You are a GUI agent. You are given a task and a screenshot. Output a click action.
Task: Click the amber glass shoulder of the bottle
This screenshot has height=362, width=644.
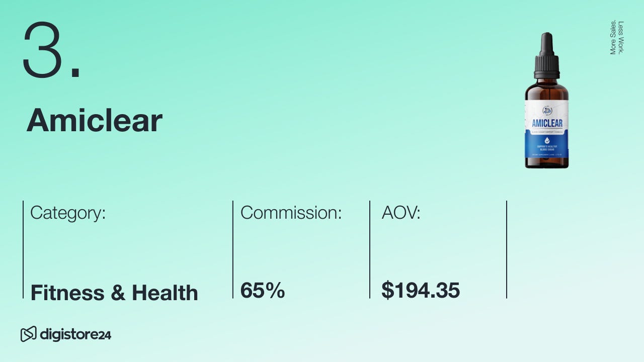pyautogui.click(x=547, y=90)
